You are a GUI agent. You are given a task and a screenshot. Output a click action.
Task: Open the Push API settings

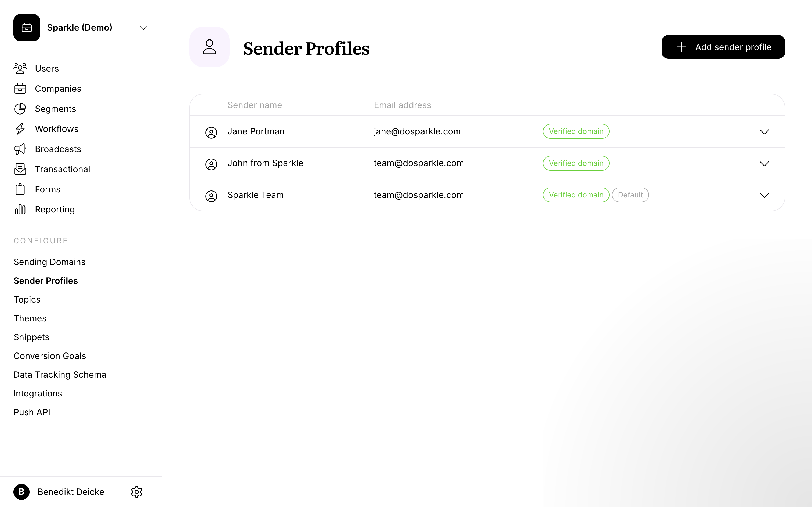tap(32, 412)
